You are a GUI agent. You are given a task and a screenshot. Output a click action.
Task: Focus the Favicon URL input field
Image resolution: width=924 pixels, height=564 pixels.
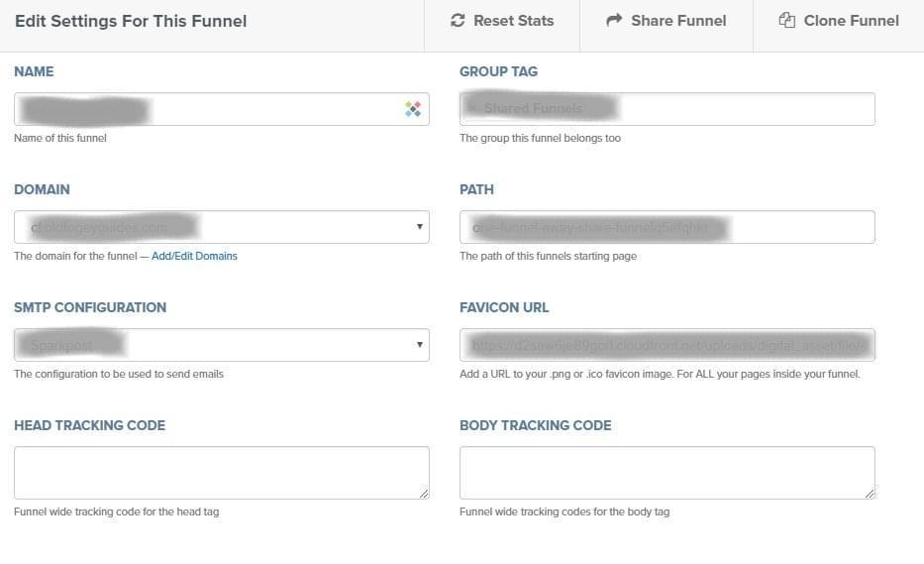click(667, 345)
